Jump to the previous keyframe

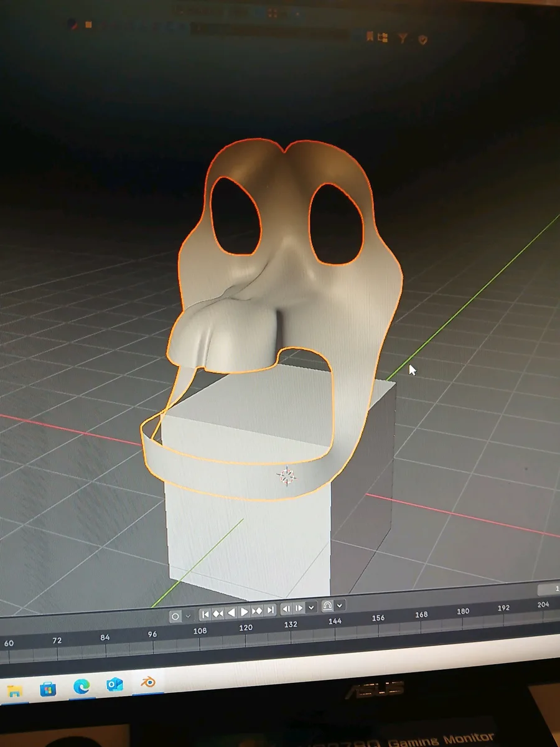pyautogui.click(x=218, y=613)
